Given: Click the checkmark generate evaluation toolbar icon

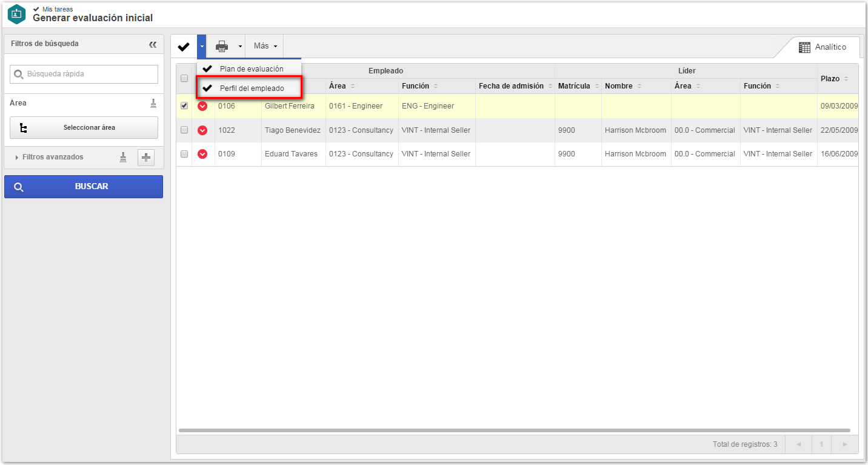Looking at the screenshot, I should [184, 47].
